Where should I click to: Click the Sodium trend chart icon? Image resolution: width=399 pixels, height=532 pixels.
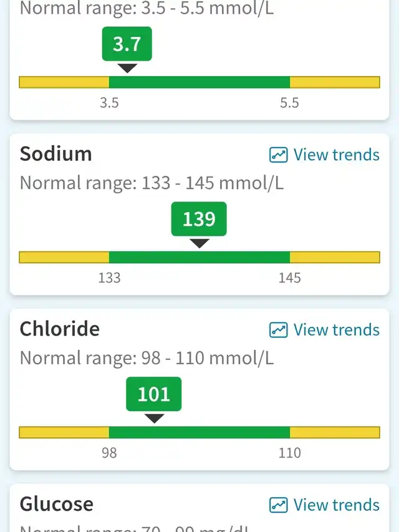point(278,155)
